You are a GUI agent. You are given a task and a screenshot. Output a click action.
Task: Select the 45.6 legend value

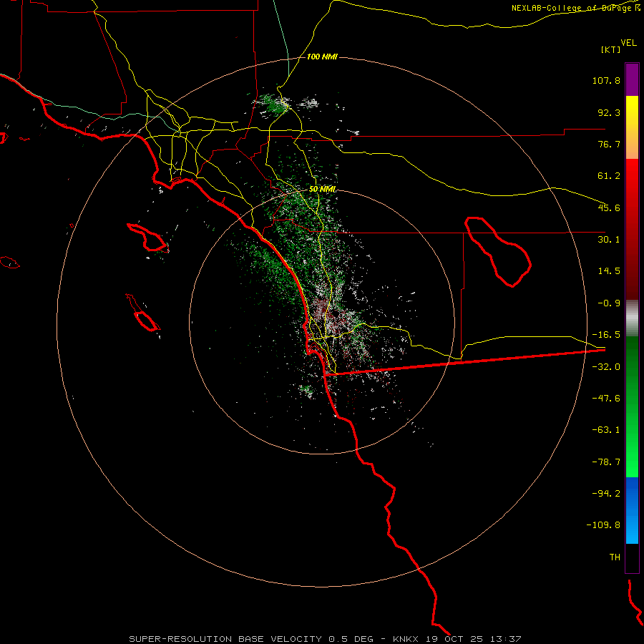tap(609, 208)
